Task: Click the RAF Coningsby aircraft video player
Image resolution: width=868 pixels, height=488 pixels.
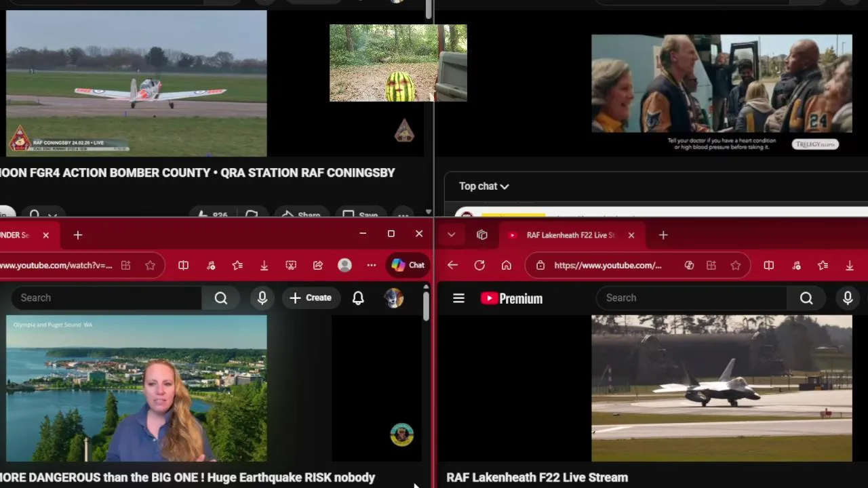Action: pyautogui.click(x=136, y=83)
